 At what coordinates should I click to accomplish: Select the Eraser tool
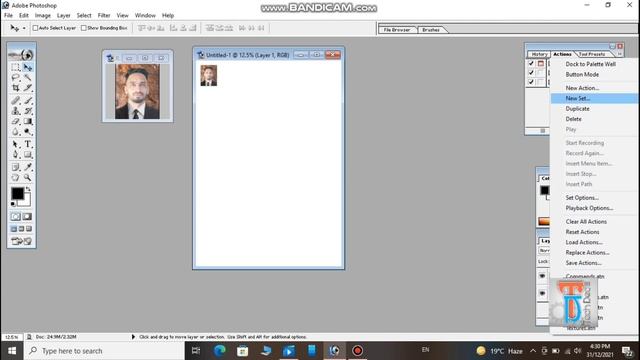coord(16,121)
